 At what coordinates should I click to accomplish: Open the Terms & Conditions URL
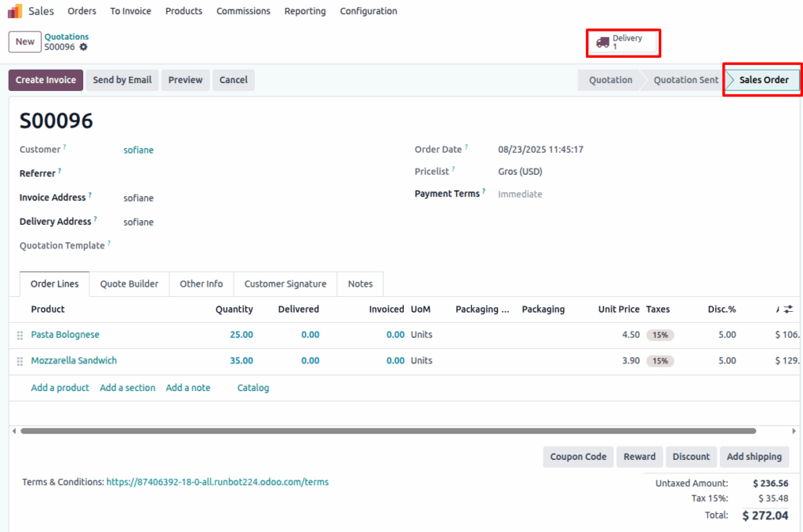point(218,482)
